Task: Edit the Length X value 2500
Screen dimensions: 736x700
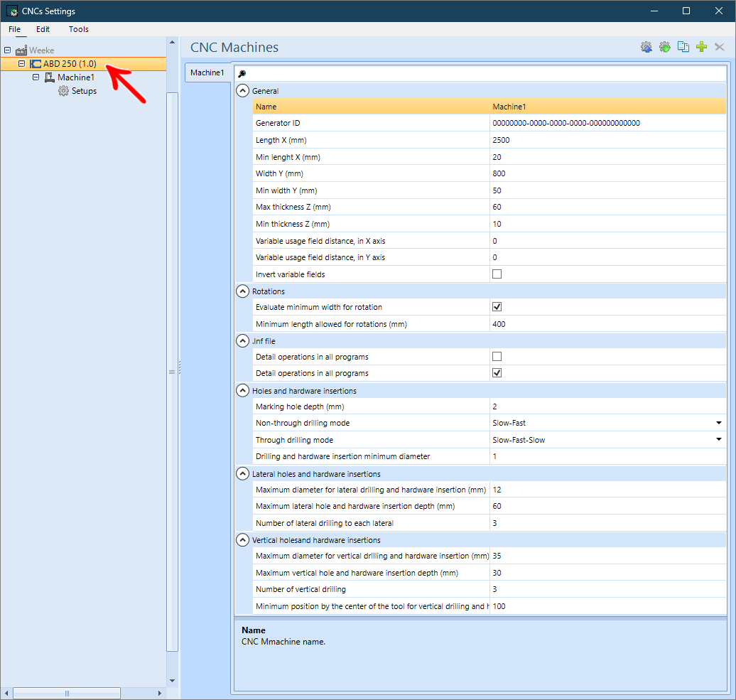Action: pyautogui.click(x=607, y=140)
